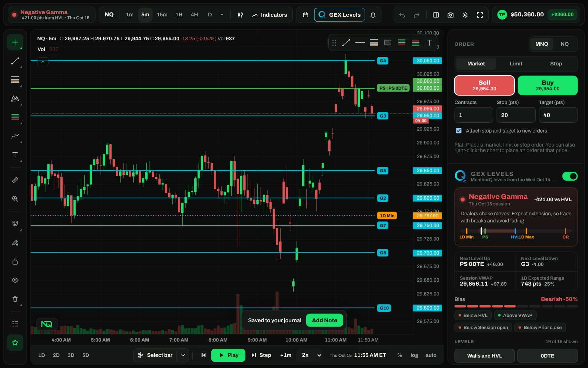588x368 pixels.
Task: Open the Select bar dropdown arrow
Action: pos(183,355)
